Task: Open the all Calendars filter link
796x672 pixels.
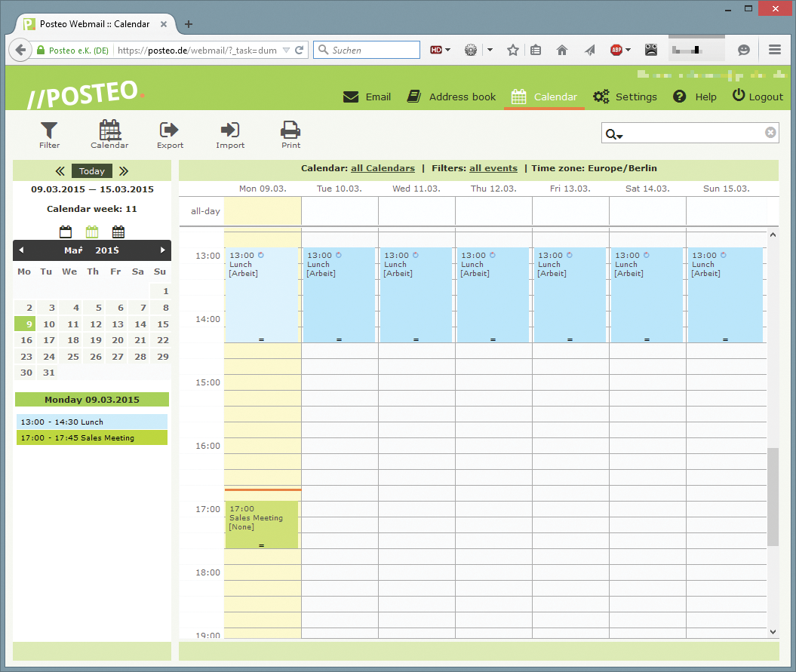Action: click(x=383, y=168)
